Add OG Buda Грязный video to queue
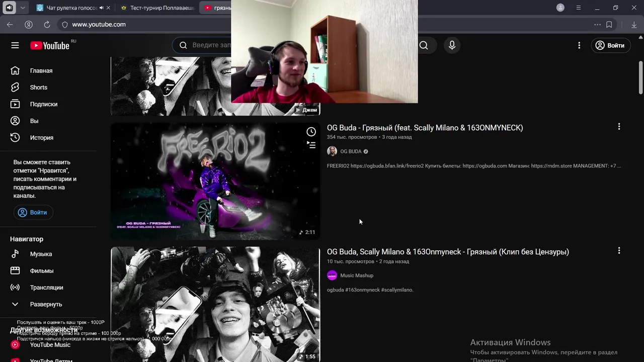Viewport: 644px width, 362px height. pyautogui.click(x=311, y=145)
